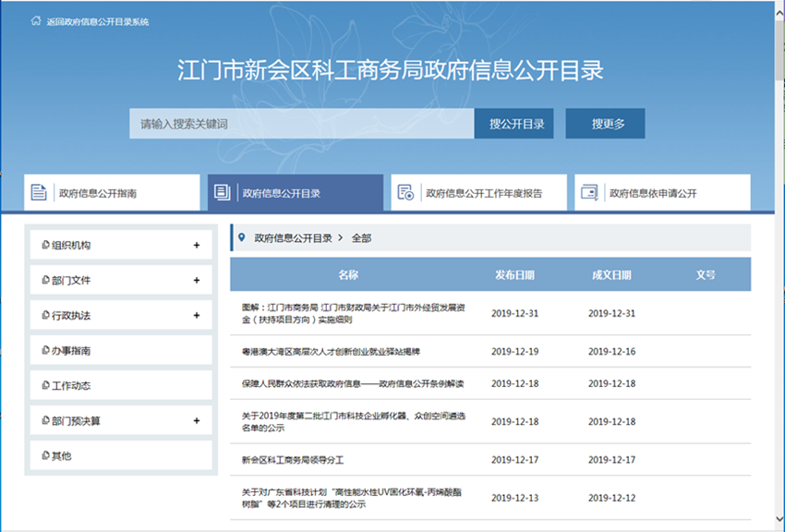Expand the 组织机构 category with its plus sign
Image resolution: width=785 pixels, height=532 pixels.
click(196, 245)
